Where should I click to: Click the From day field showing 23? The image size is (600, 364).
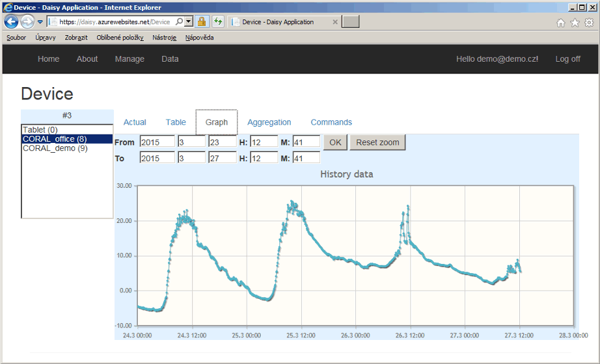[x=223, y=142]
